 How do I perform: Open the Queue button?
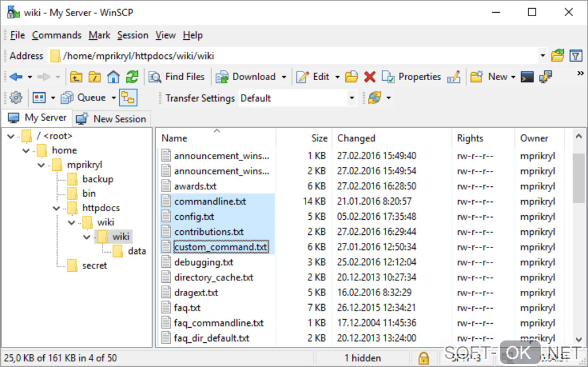83,98
